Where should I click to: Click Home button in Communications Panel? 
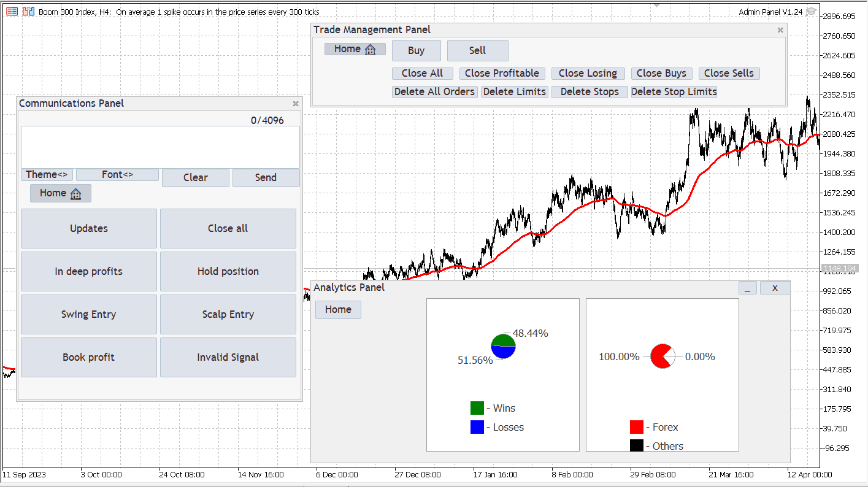coord(61,193)
